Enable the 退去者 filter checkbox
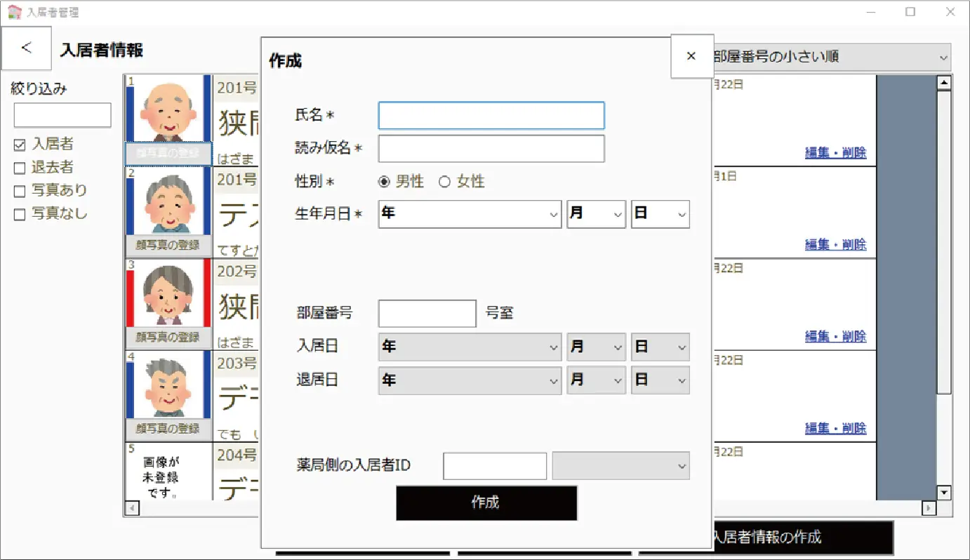970x560 pixels. [20, 168]
